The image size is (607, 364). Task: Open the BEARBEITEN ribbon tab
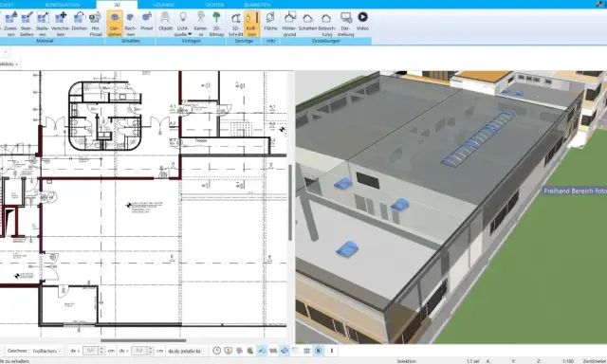tap(257, 5)
